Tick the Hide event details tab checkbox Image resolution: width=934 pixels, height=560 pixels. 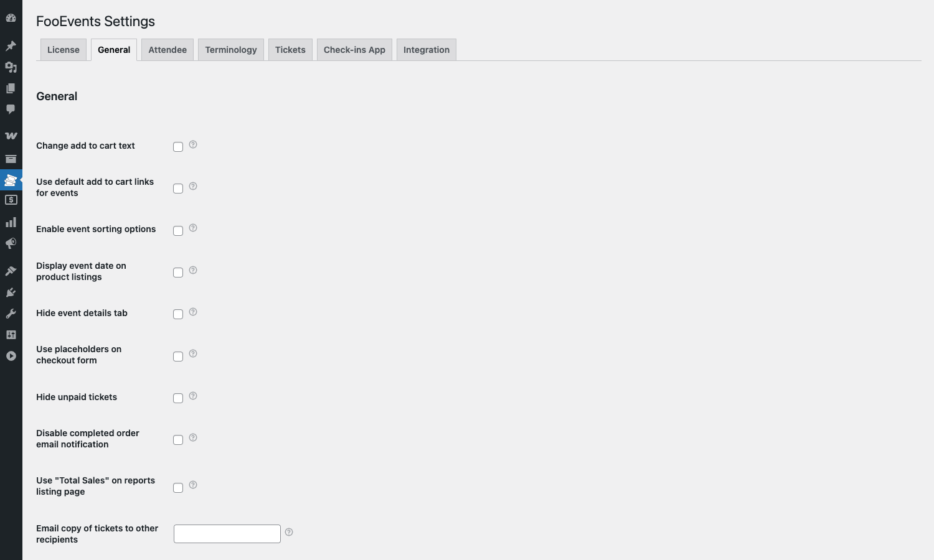tap(178, 314)
